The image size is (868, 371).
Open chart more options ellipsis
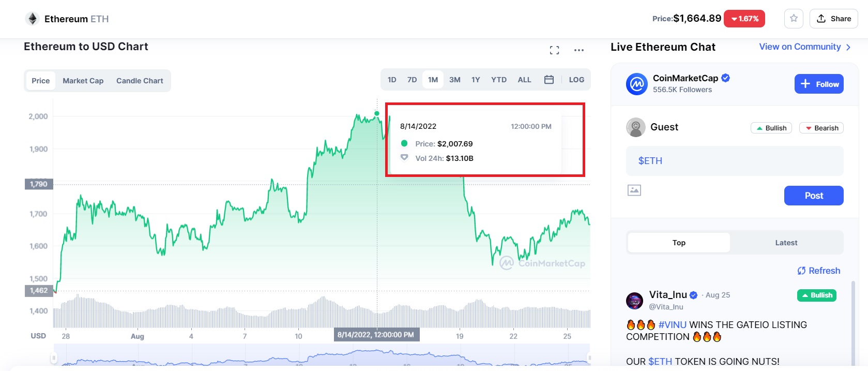tap(579, 50)
